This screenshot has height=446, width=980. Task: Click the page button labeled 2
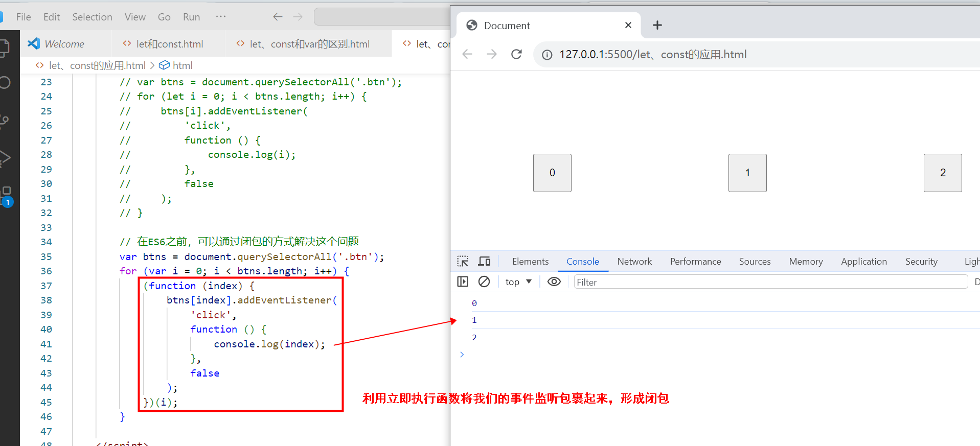click(943, 173)
